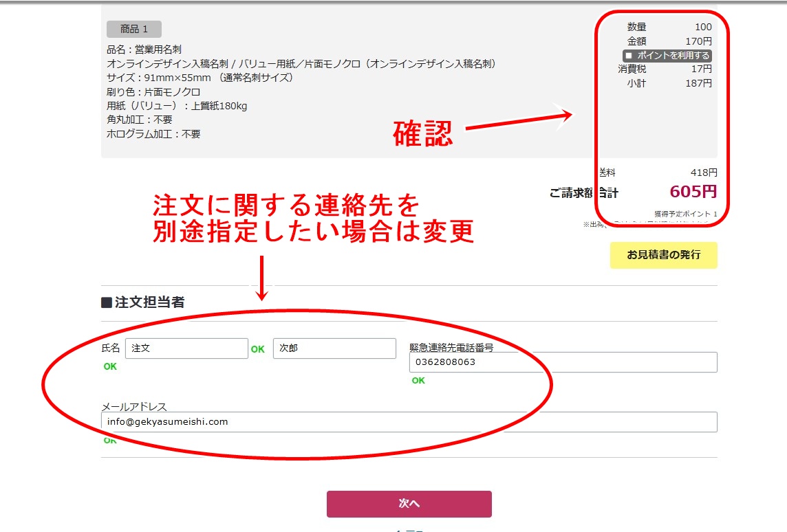The width and height of the screenshot is (787, 532).
Task: Select the given name field containing 次郎
Action: (x=334, y=348)
